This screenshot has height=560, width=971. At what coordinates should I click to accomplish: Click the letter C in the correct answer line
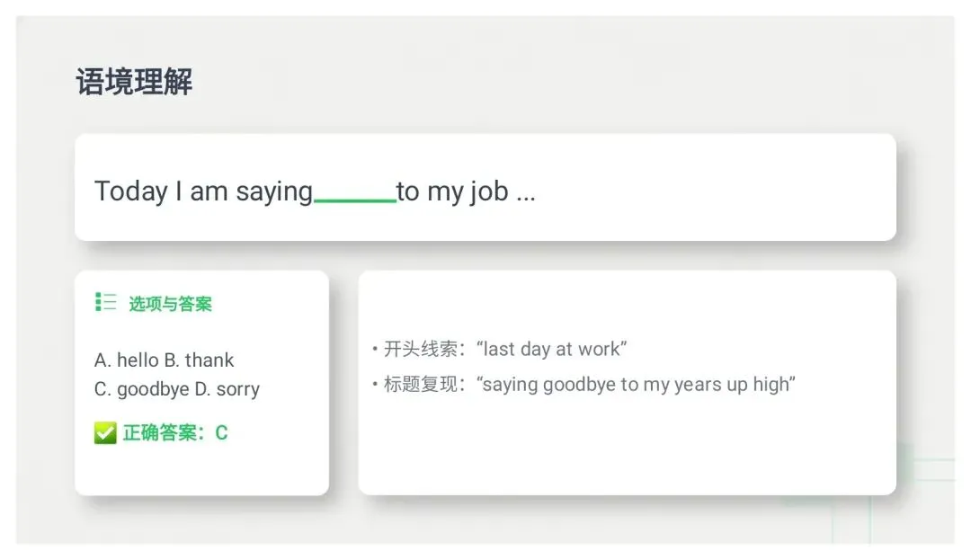pyautogui.click(x=222, y=432)
